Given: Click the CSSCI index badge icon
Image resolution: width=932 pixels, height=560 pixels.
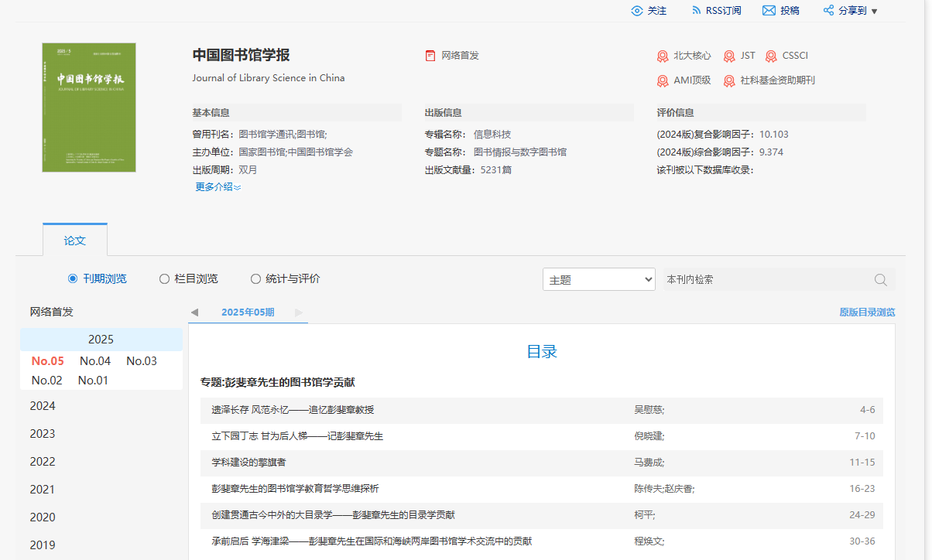Looking at the screenshot, I should [770, 56].
